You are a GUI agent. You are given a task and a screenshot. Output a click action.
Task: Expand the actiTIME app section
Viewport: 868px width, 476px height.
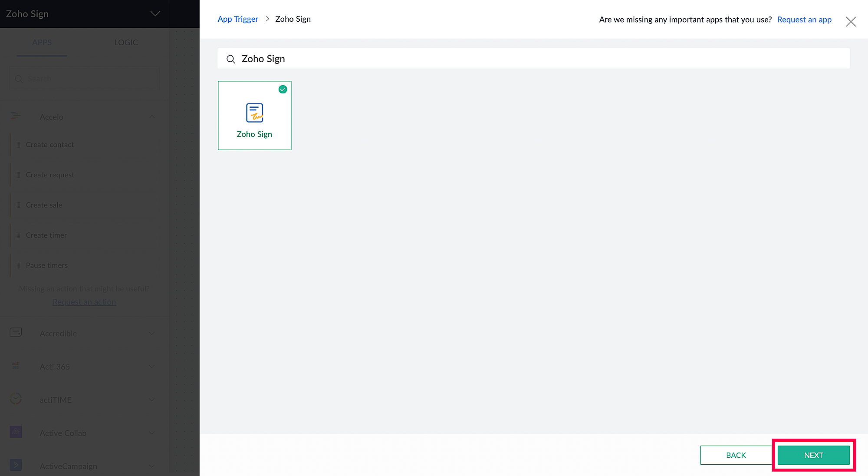coord(152,400)
